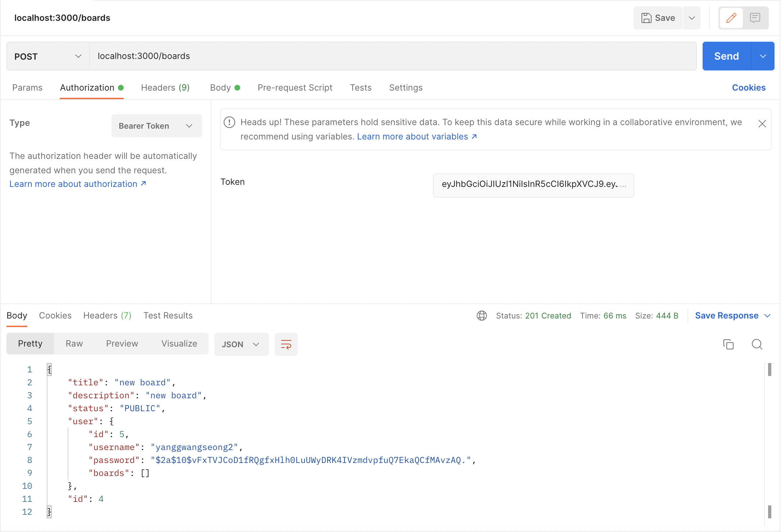Expand the Bearer Token type dropdown
Image resolution: width=781 pixels, height=532 pixels.
(156, 126)
